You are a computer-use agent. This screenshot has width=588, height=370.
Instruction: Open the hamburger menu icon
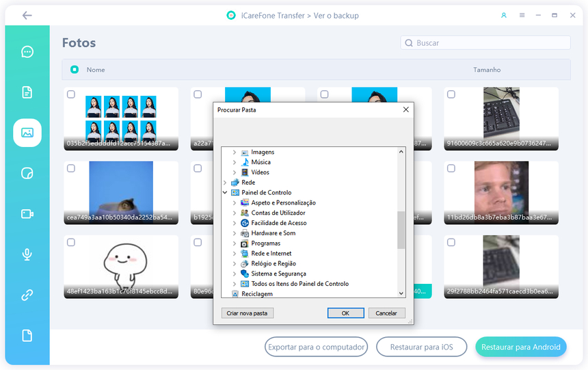point(522,15)
